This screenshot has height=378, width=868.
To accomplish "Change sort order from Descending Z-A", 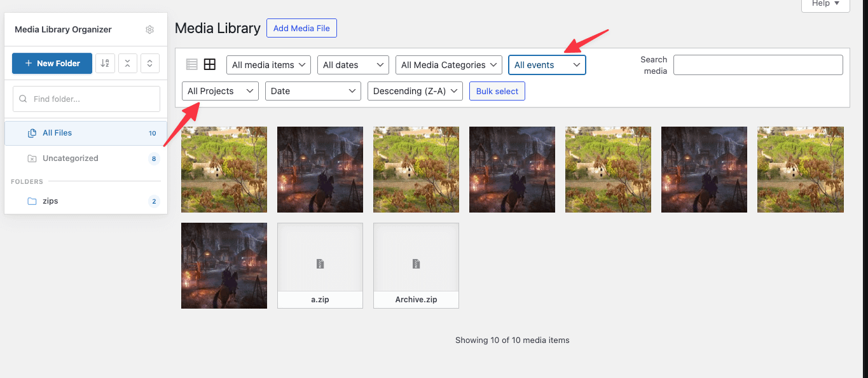I will click(415, 91).
